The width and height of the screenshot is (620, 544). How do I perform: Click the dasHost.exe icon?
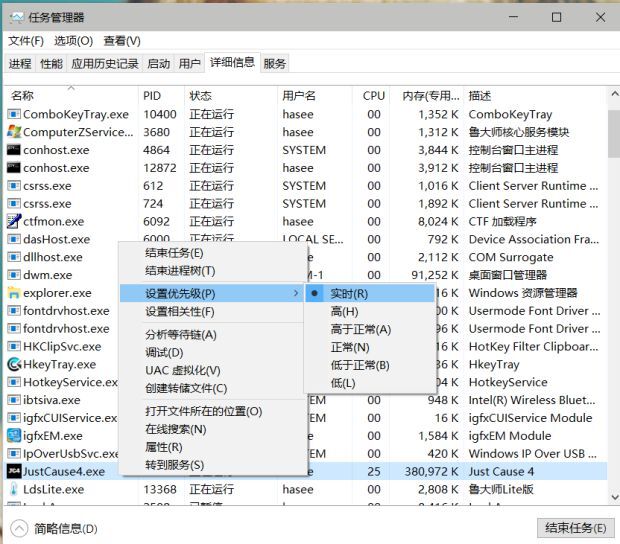point(14,239)
